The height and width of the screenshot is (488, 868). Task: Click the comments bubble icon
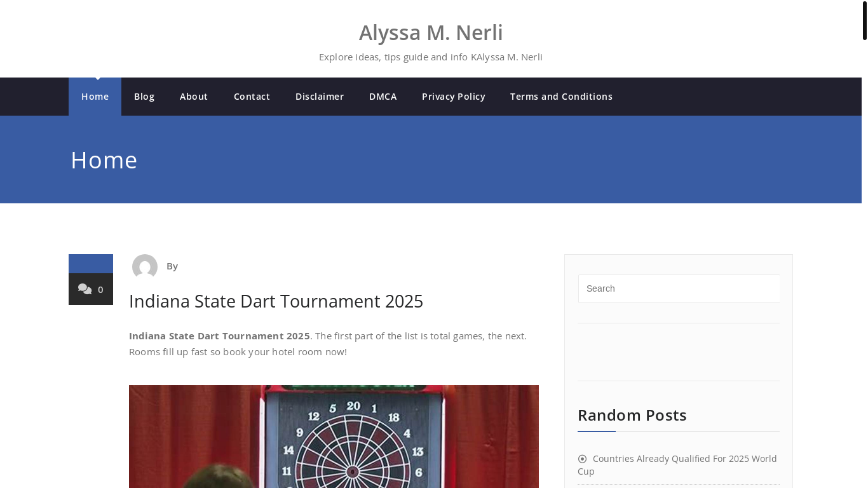point(85,289)
